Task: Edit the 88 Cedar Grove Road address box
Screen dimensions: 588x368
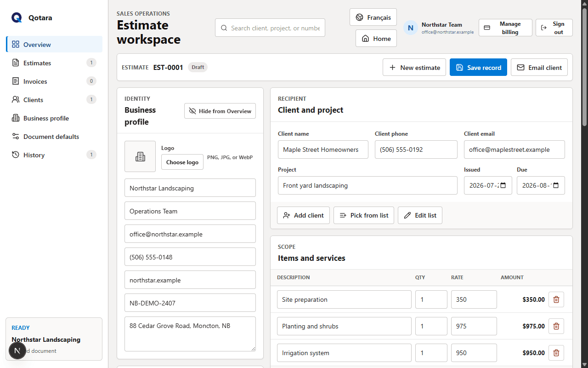Action: [190, 334]
